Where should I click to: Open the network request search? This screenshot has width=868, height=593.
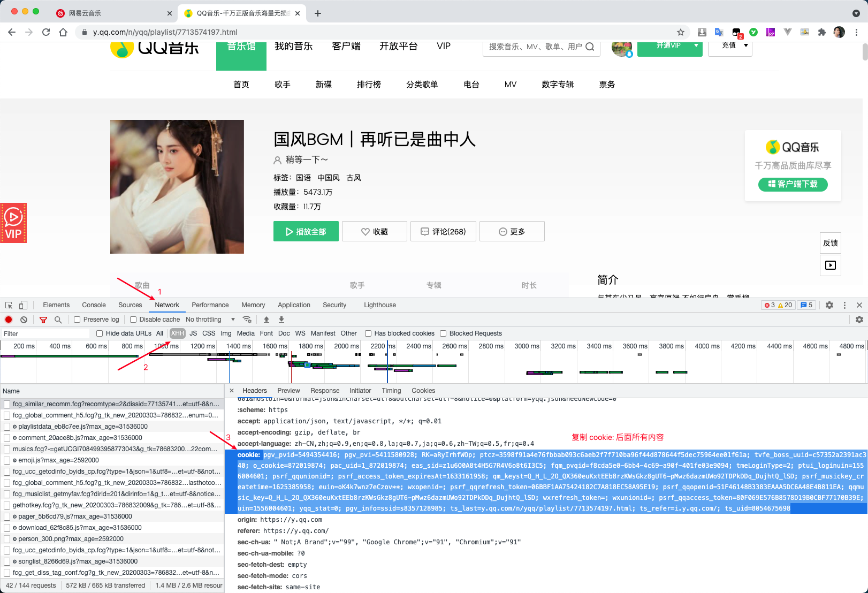tap(58, 320)
